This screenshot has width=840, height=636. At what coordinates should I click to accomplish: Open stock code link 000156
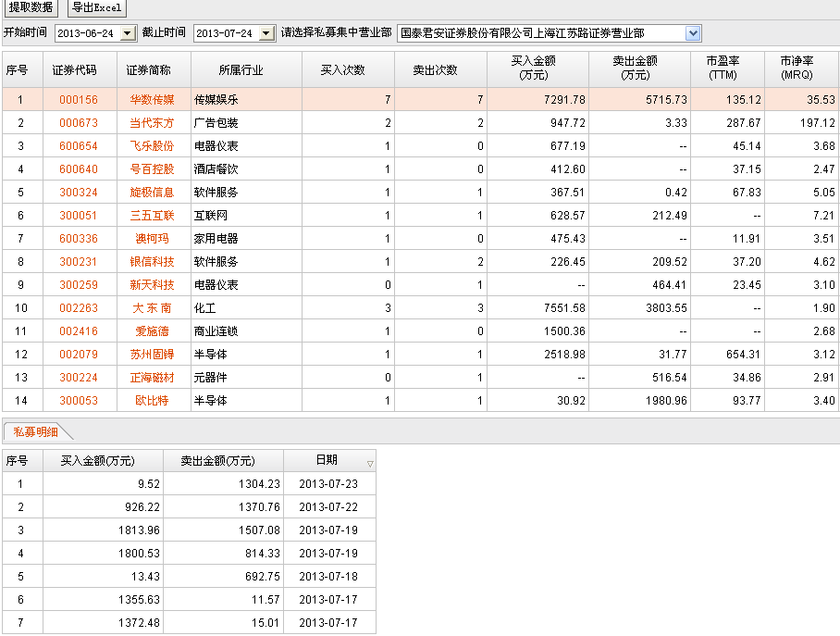coord(79,100)
